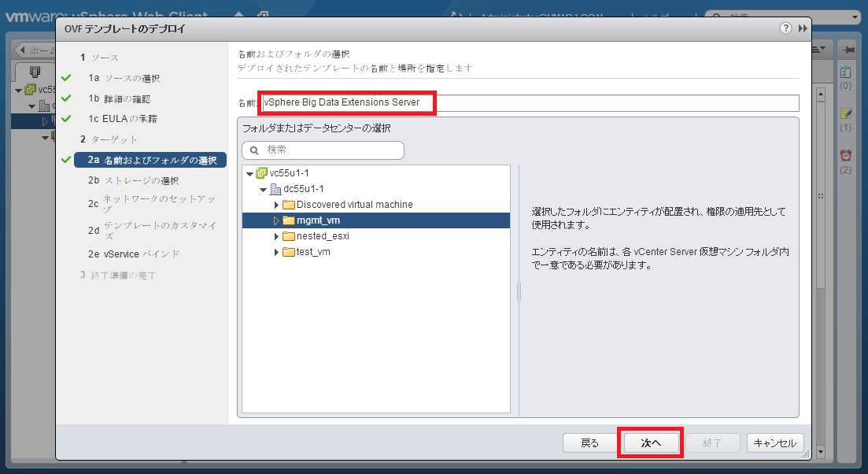Image resolution: width=868 pixels, height=474 pixels.
Task: Select the Discovered virtual machine folder row
Action: [x=376, y=205]
